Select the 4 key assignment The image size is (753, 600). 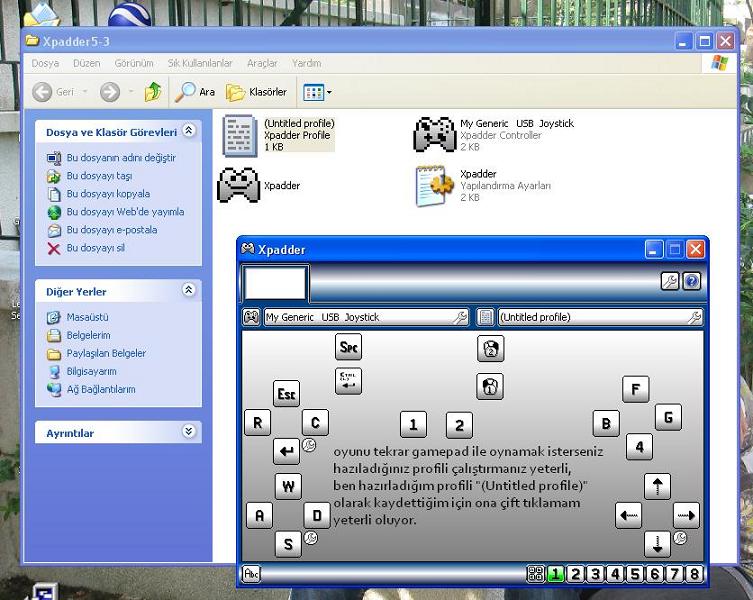pos(640,446)
